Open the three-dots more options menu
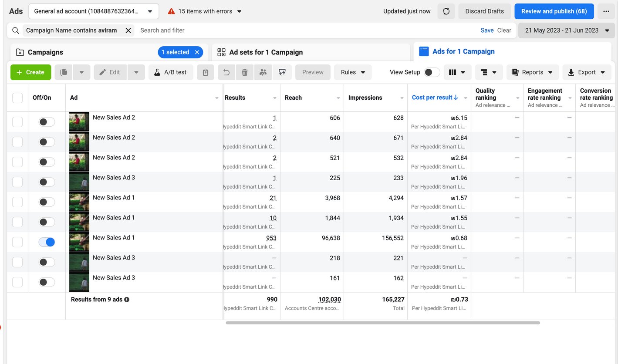Screen dimensions: 618x364 (x=606, y=11)
